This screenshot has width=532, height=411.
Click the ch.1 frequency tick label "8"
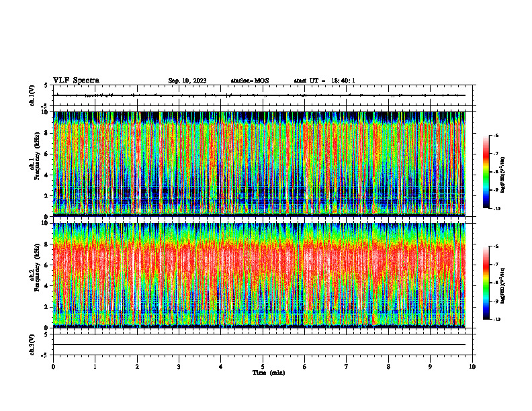click(x=47, y=133)
